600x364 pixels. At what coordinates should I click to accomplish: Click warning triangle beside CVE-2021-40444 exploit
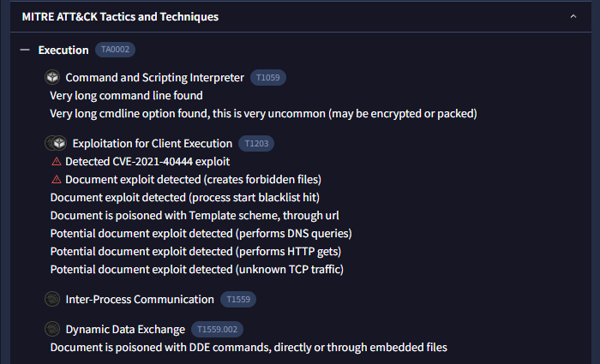point(57,161)
